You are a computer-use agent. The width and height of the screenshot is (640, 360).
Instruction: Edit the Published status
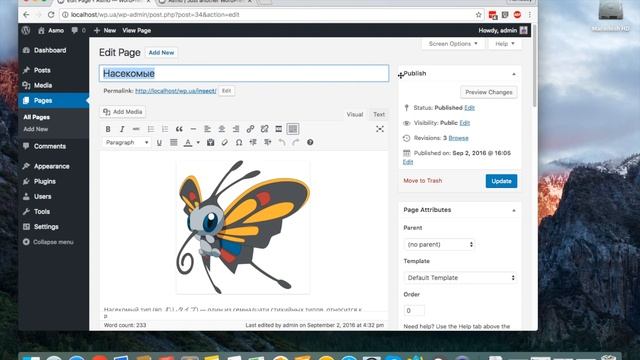tap(469, 108)
